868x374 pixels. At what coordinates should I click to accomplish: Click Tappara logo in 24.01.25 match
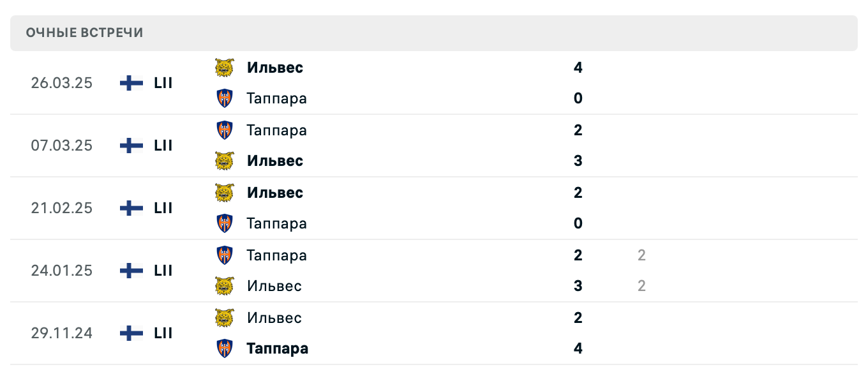click(224, 255)
